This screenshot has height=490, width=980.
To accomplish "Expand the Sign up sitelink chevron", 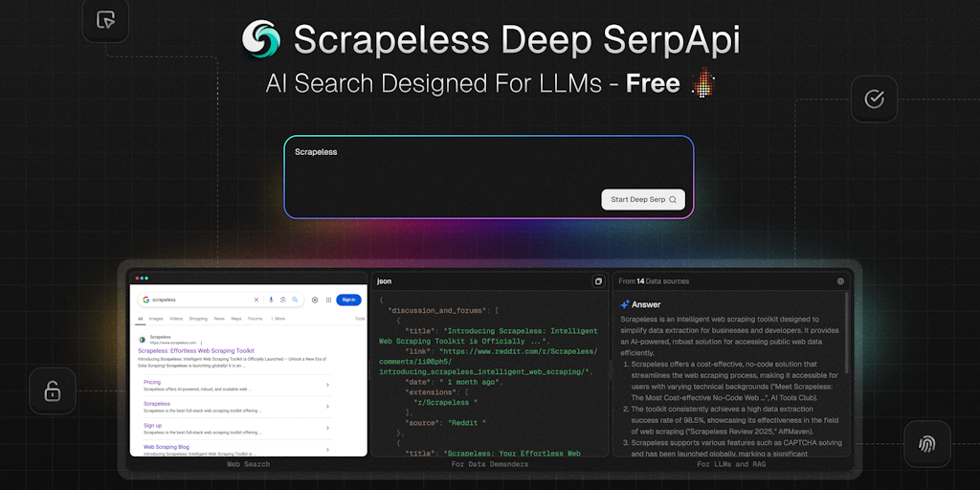I will point(327,428).
